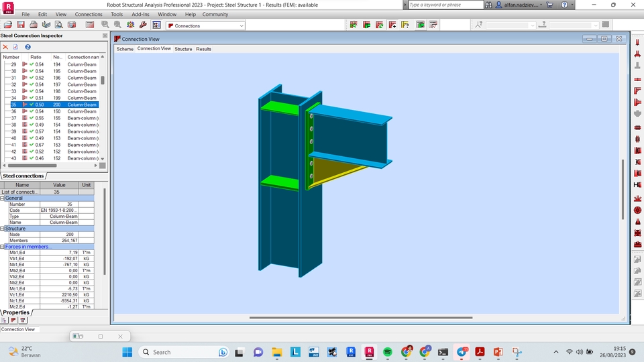
Task: Click the taskbar Search box
Action: click(x=184, y=352)
